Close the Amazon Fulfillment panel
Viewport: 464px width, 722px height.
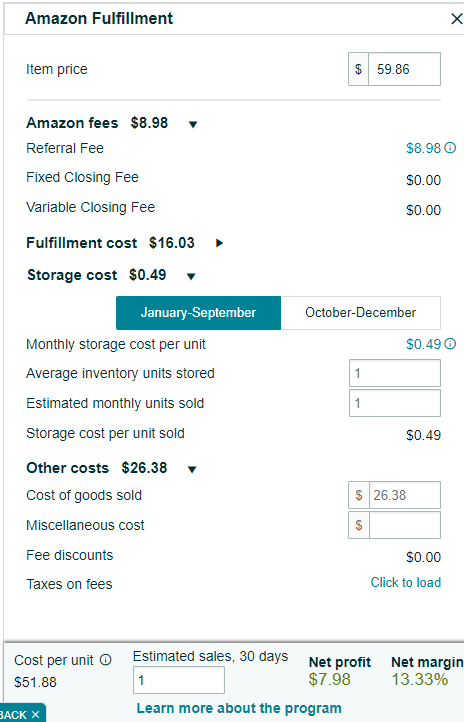coord(456,19)
